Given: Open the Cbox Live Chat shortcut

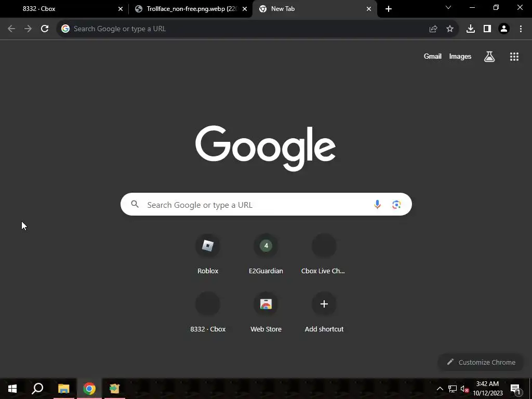Looking at the screenshot, I should point(324,254).
